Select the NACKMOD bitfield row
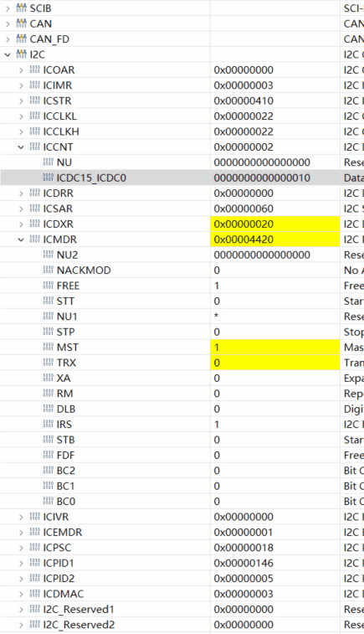The image size is (364, 634). click(x=182, y=270)
